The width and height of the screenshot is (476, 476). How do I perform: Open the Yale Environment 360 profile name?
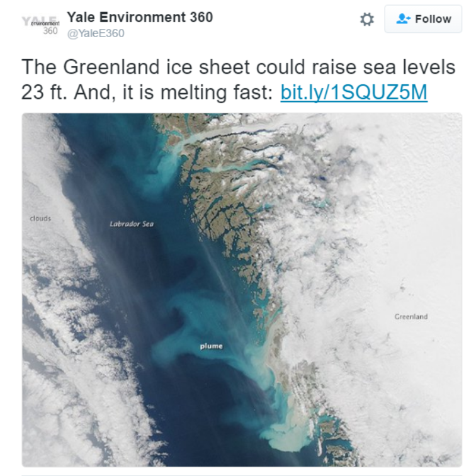pos(140,17)
